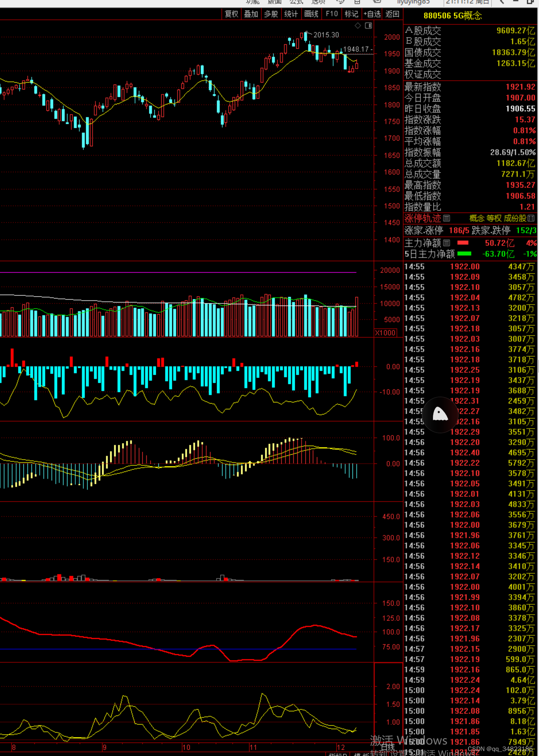Click the 最高指数 value 1935.27

[x=520, y=185]
